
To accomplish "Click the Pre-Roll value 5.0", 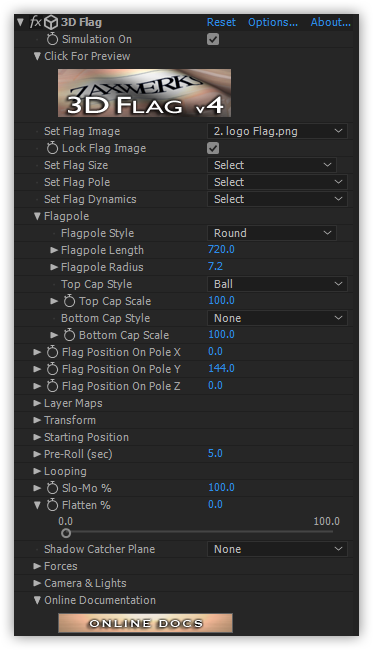I will pos(216,454).
